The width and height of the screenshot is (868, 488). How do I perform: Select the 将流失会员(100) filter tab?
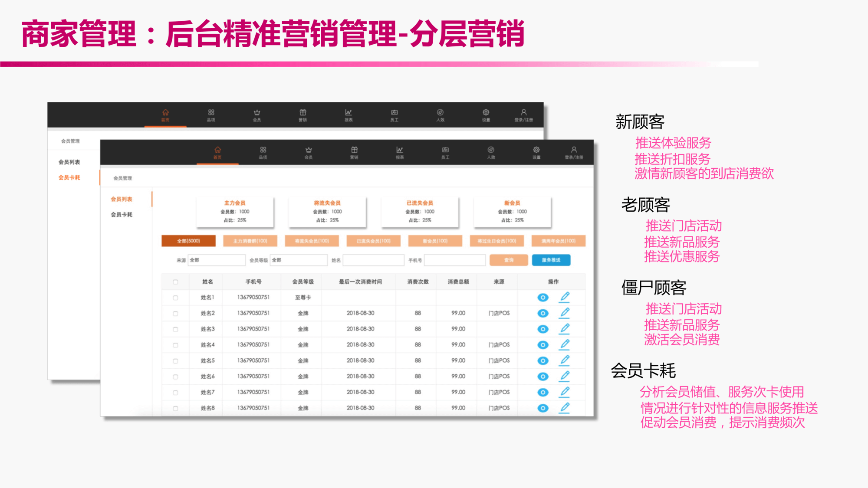click(312, 241)
